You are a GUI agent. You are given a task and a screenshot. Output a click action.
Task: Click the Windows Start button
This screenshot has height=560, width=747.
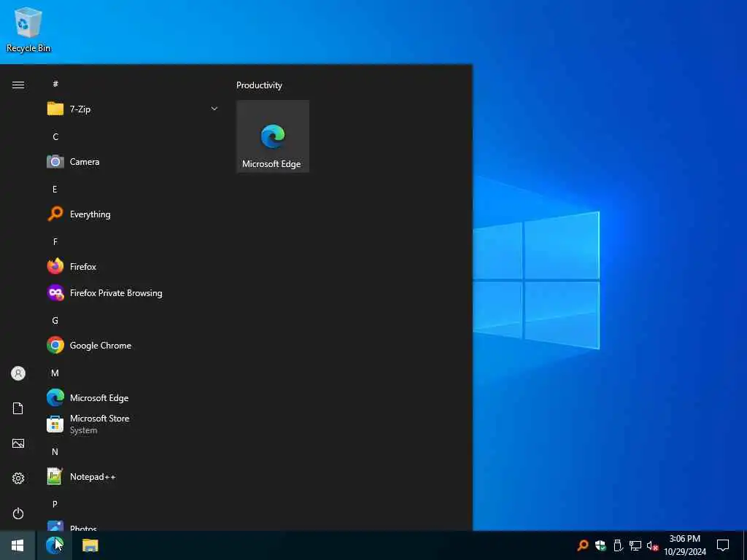[18, 545]
